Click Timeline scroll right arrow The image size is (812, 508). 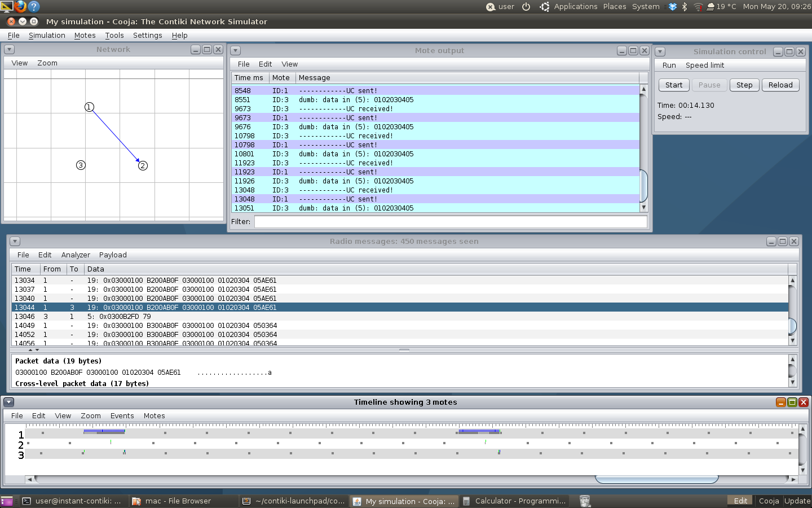[x=793, y=479]
